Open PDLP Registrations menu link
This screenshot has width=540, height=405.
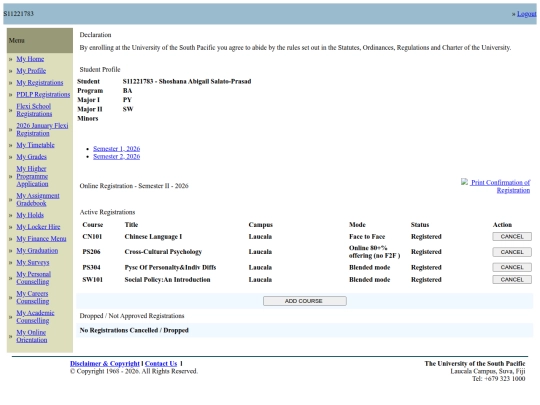[x=43, y=94]
